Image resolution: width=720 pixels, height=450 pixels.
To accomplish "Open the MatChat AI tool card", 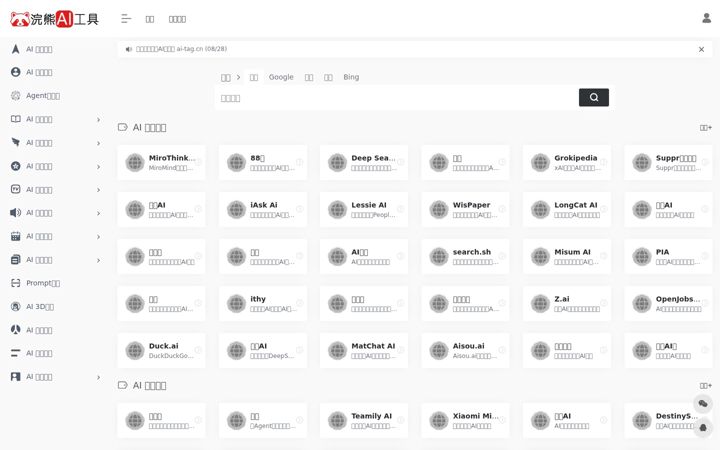I will [364, 350].
